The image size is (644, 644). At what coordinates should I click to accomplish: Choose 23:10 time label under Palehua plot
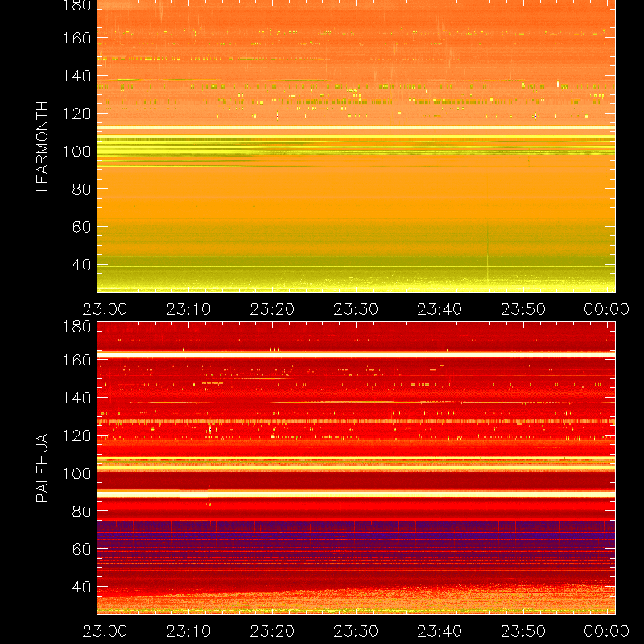click(x=188, y=631)
